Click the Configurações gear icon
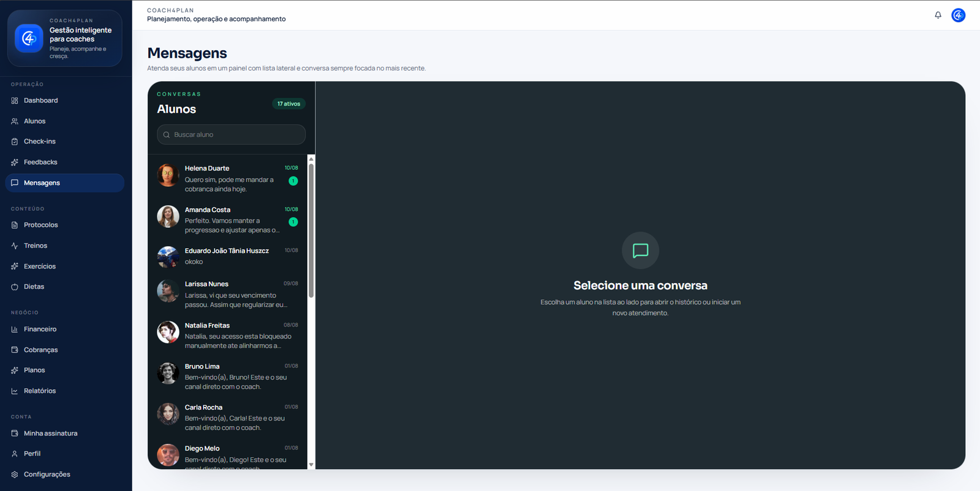 point(15,474)
